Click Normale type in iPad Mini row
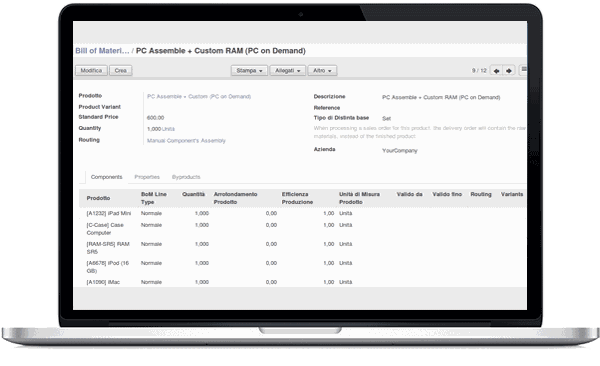This screenshot has height=366, width=600. coord(151,213)
